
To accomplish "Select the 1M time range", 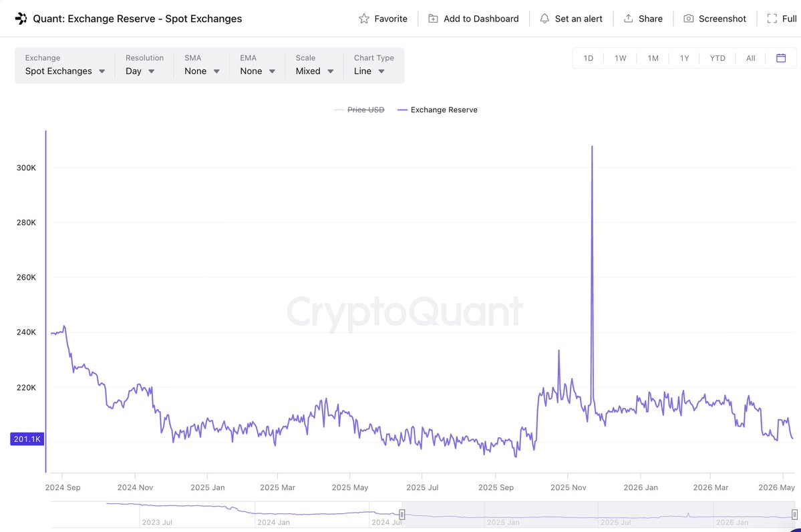I will point(653,58).
